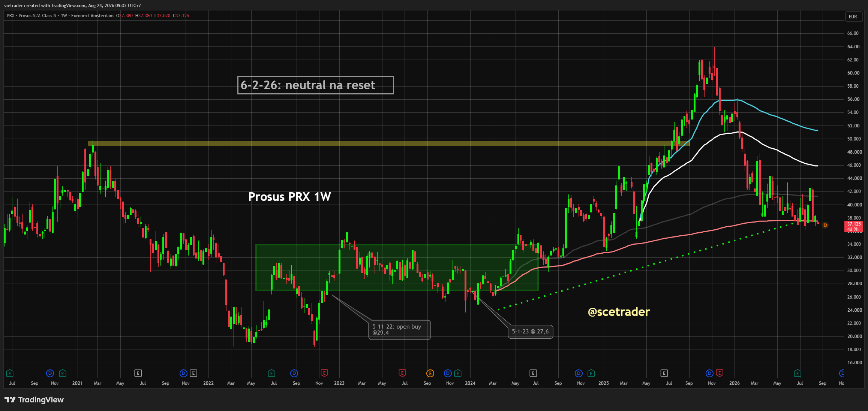Open the EUR currency selector
This screenshot has width=868, height=411.
pos(853,16)
